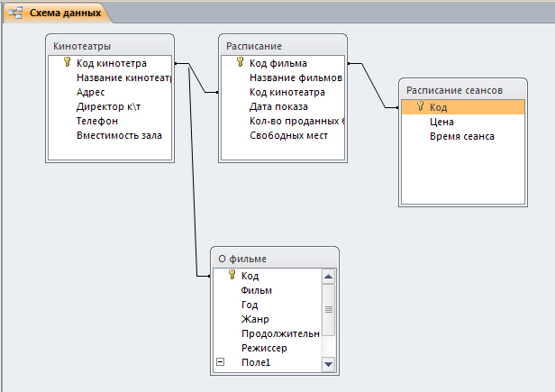Click the key icon next to Код фильма
The height and width of the screenshot is (392, 555).
[240, 62]
